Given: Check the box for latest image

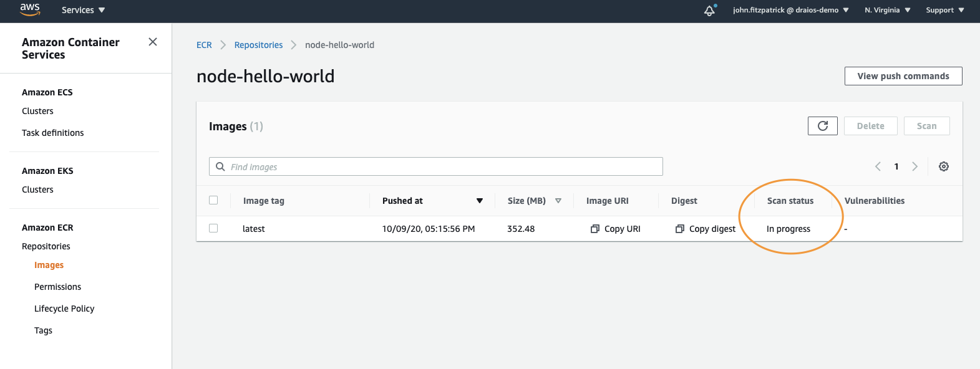Looking at the screenshot, I should click(213, 228).
